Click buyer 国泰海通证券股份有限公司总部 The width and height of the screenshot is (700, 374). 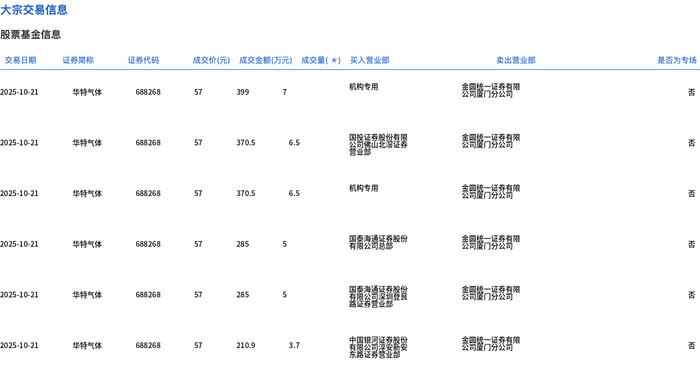[378, 242]
